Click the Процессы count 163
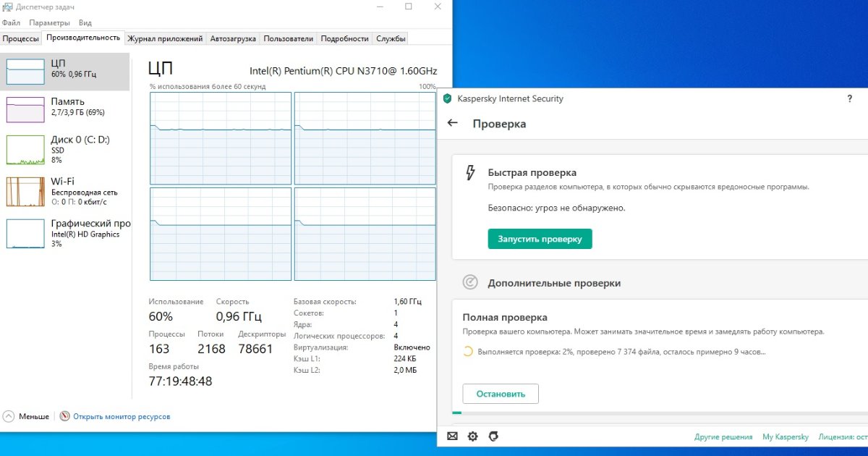868x456 pixels. coord(159,349)
